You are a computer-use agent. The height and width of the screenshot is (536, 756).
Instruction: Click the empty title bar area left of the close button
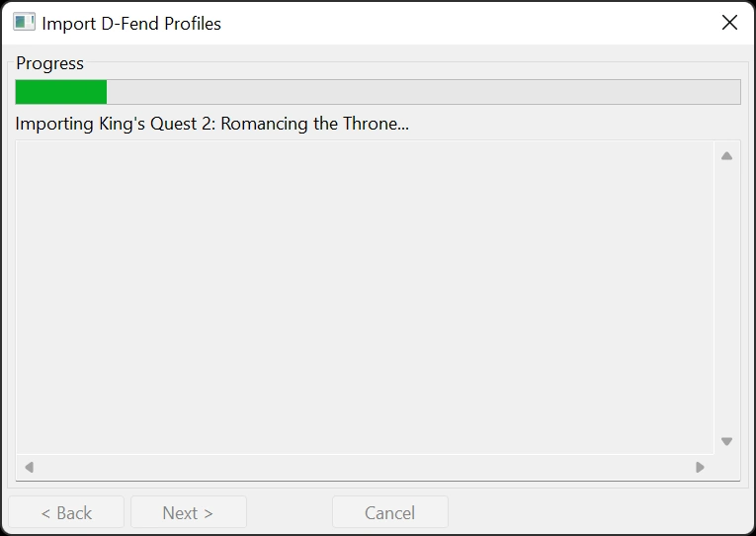click(x=464, y=23)
